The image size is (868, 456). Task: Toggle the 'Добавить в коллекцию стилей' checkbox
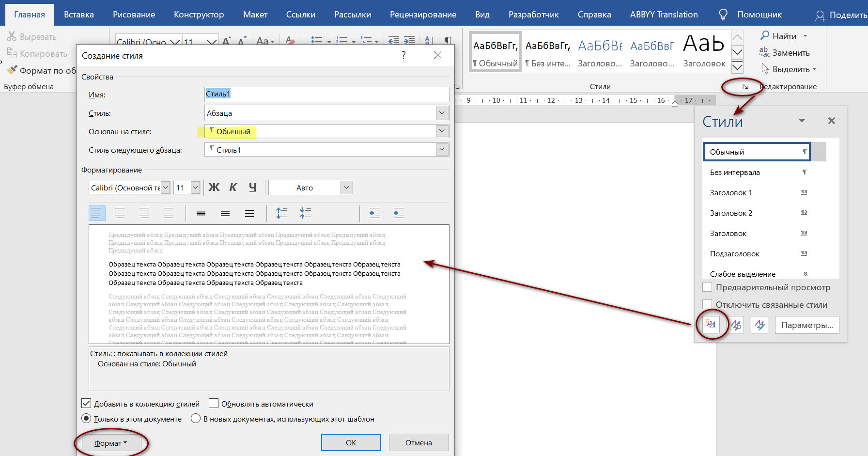(87, 404)
